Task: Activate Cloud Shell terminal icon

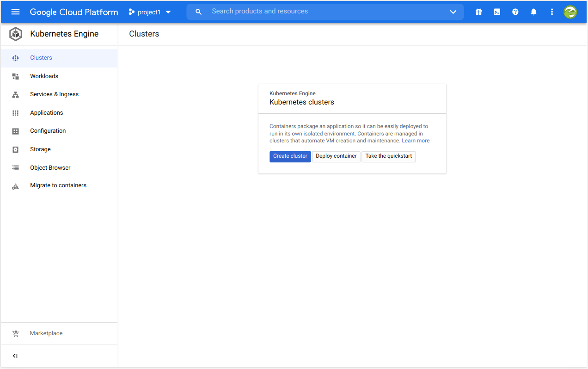Action: (497, 12)
